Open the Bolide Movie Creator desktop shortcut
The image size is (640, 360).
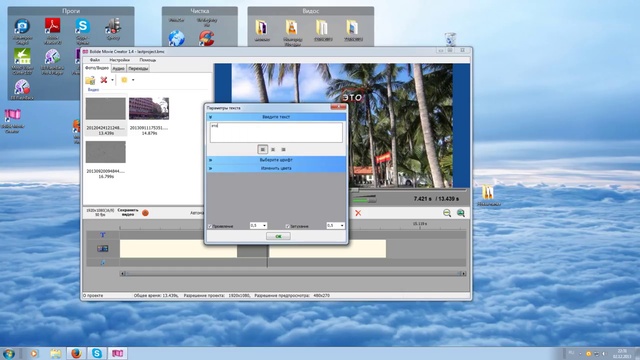pyautogui.click(x=13, y=120)
